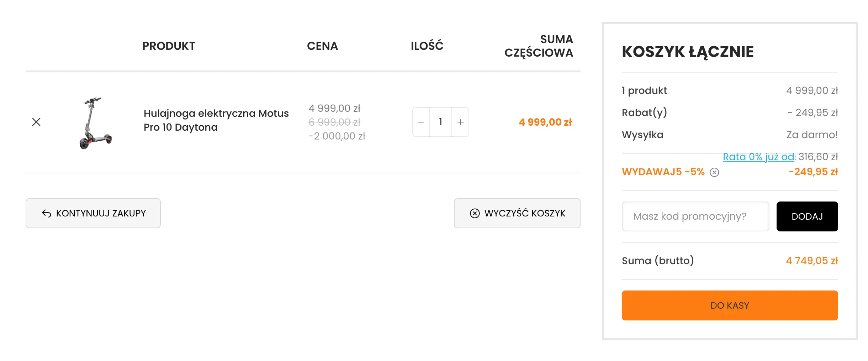Proceed with the orange DO KASY button
868x361 pixels.
tap(730, 305)
